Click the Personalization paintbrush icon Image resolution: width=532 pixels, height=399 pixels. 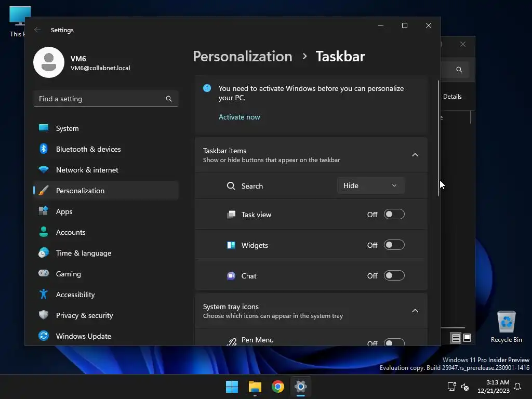tap(44, 190)
